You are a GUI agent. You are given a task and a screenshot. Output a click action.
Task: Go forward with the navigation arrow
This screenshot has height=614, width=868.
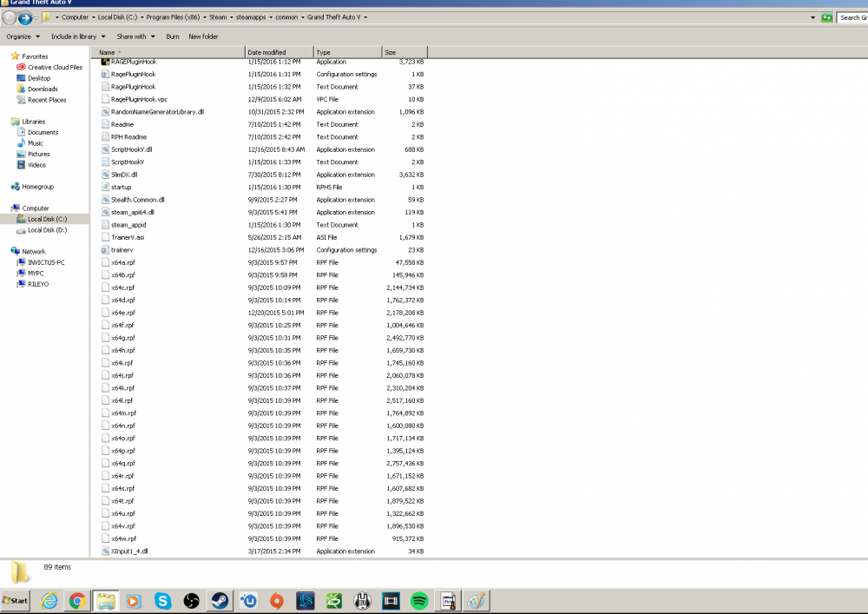point(25,17)
